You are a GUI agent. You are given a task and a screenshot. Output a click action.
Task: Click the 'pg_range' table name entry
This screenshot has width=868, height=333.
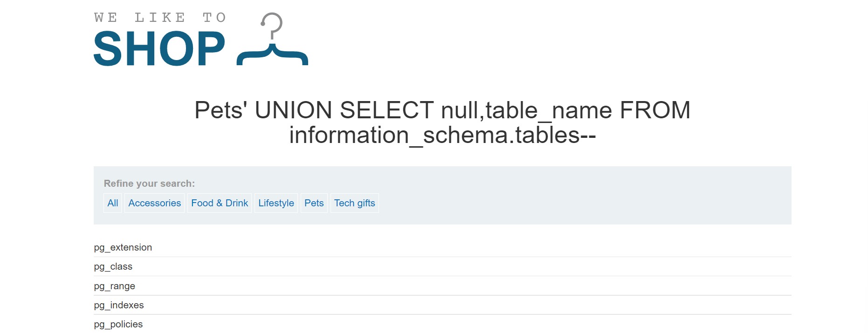(x=114, y=285)
